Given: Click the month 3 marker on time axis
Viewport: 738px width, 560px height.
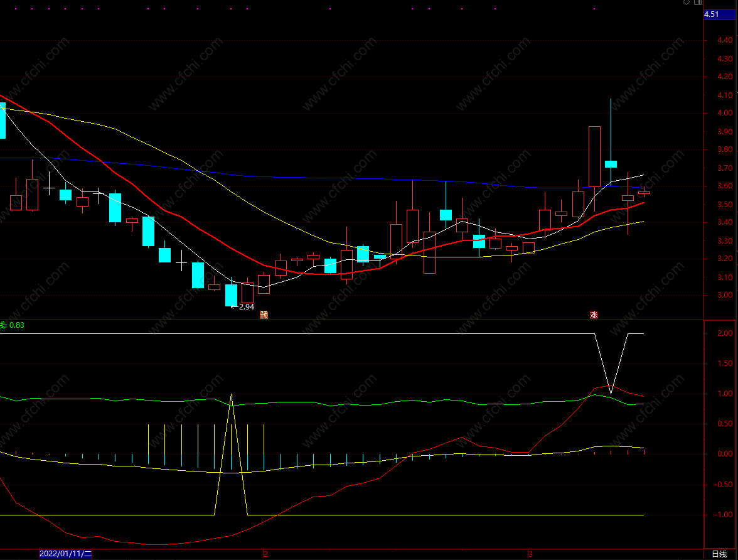Looking at the screenshot, I should coord(530,554).
